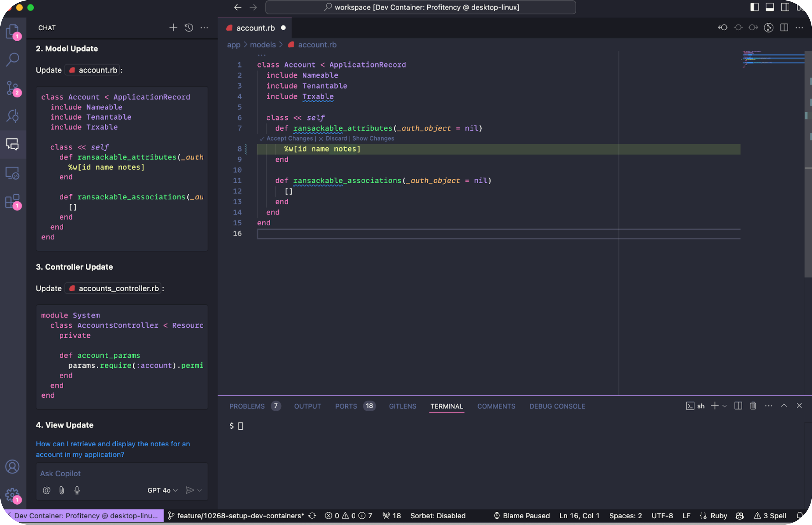
Task: Click Accept Changes above line 8
Action: (x=289, y=138)
